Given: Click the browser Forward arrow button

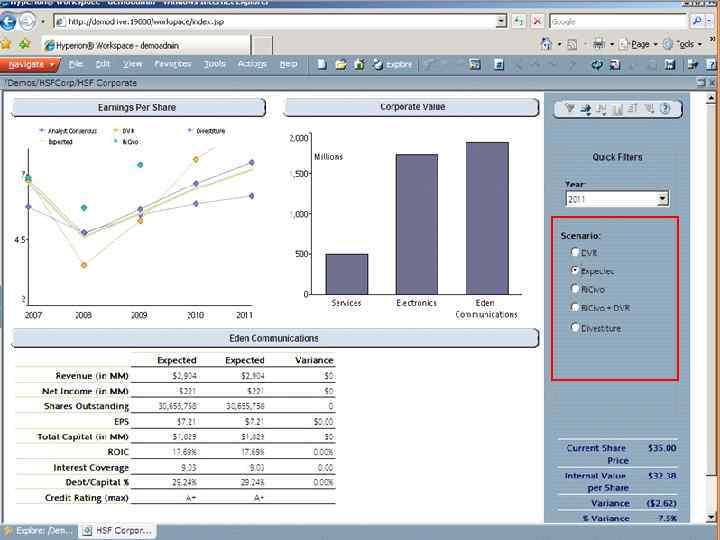Looking at the screenshot, I should pos(27,22).
